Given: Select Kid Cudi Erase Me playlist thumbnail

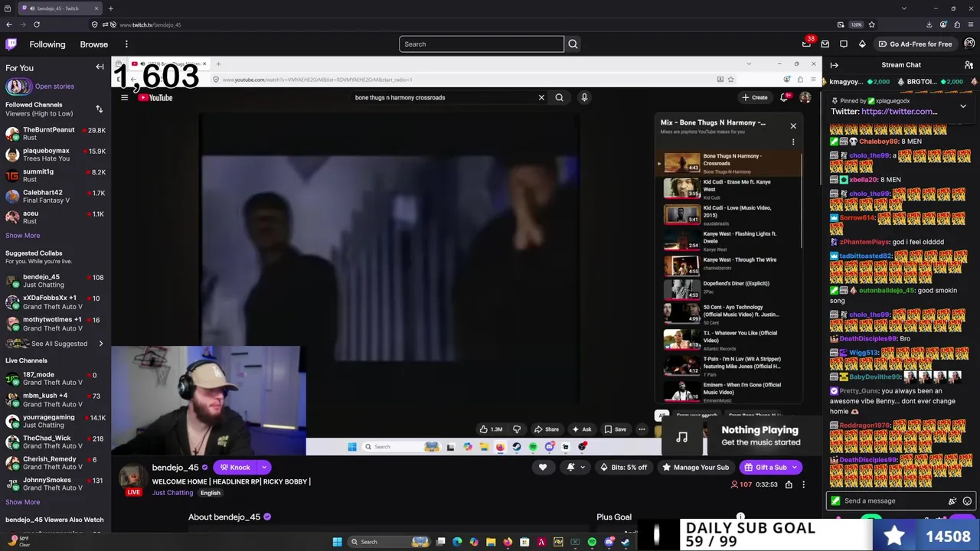Looking at the screenshot, I should click(681, 188).
